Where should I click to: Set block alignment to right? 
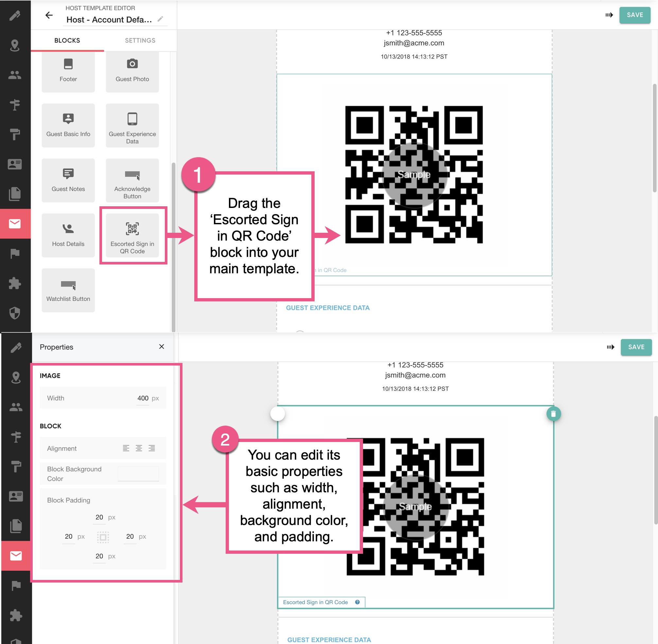click(x=151, y=448)
